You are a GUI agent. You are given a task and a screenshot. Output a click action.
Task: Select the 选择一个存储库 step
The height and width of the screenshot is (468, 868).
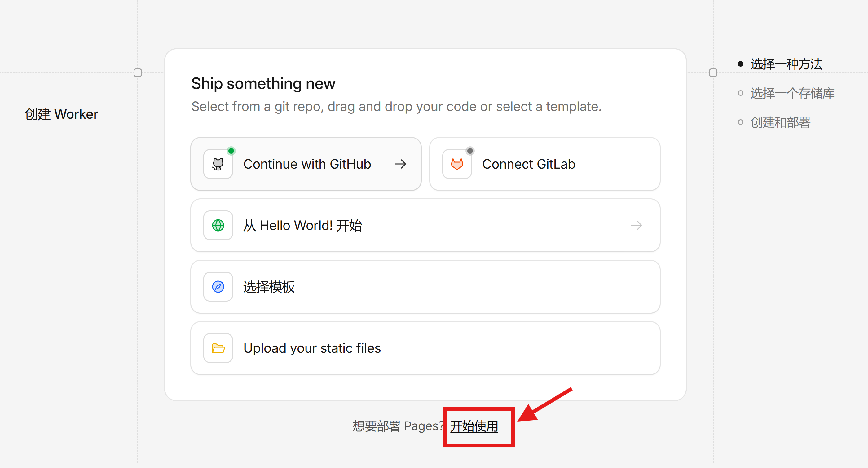coord(792,93)
